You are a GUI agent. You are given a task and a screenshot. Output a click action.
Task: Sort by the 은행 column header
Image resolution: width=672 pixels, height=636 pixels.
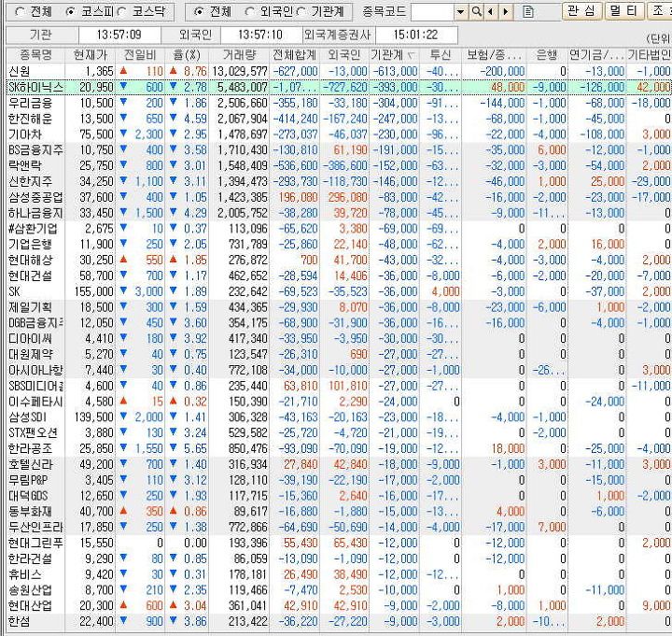[x=547, y=55]
